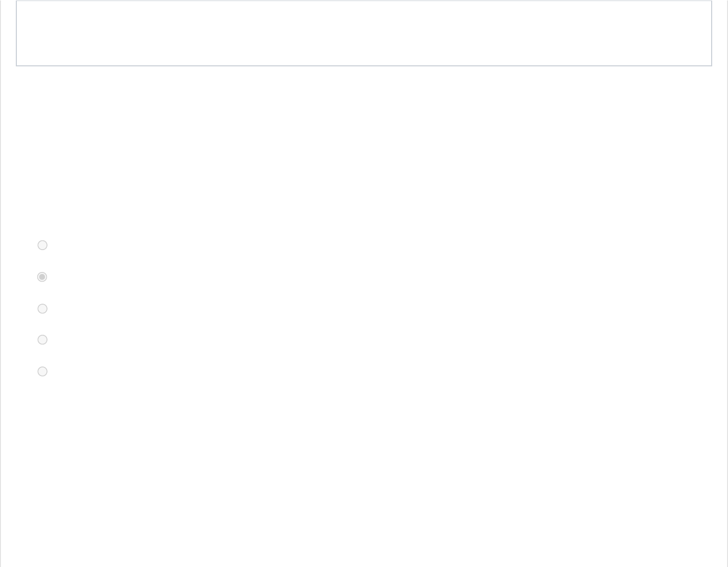The width and height of the screenshot is (728, 567).
Task: Click inside the empty text box at top
Action: [363, 33]
